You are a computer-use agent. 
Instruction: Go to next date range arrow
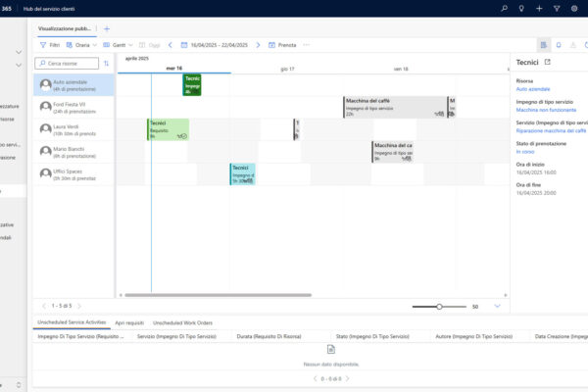coord(258,45)
